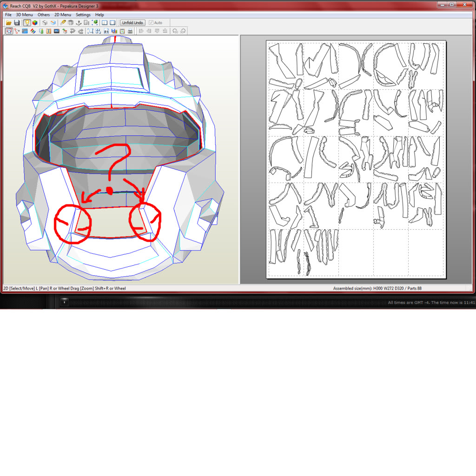Click the Pepakura Designer title bar icon

click(6, 6)
